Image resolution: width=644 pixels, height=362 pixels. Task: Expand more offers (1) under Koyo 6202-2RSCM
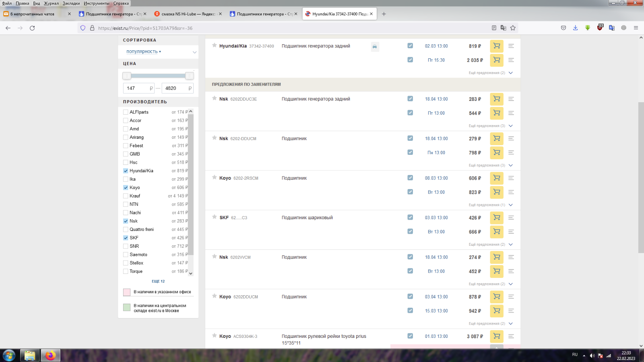click(x=491, y=205)
